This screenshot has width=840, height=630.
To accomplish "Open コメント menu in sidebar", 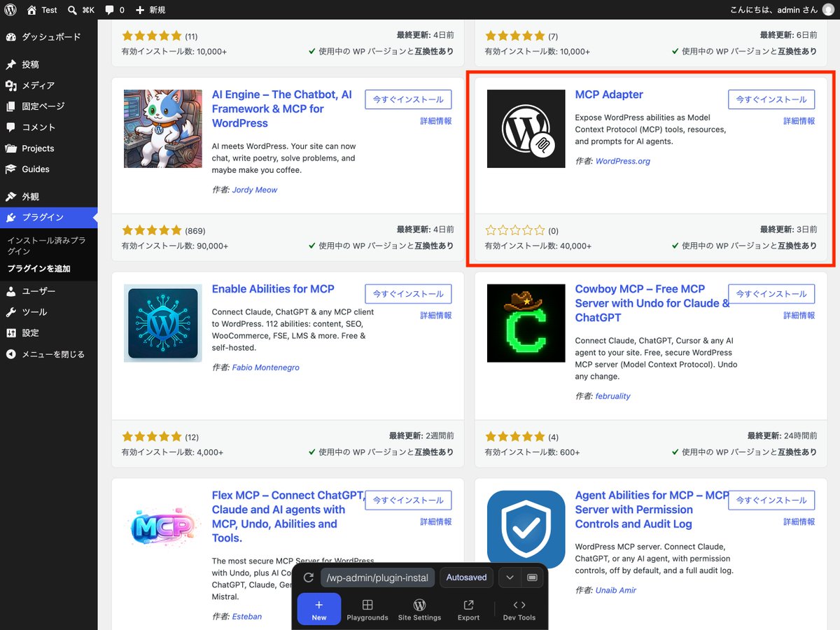I will pos(49,127).
